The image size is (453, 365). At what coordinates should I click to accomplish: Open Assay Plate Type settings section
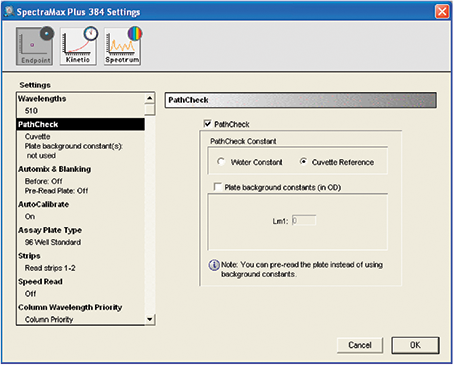click(x=50, y=230)
